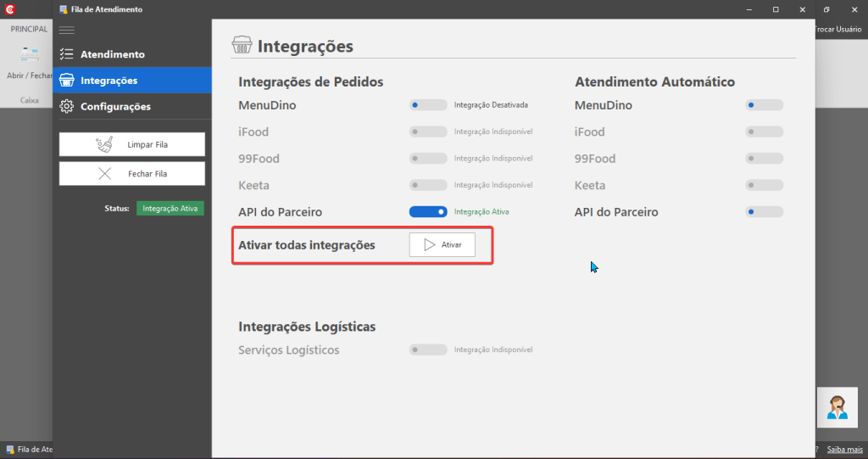
Task: Click the Integrações basket icon in sidebar
Action: 66,81
